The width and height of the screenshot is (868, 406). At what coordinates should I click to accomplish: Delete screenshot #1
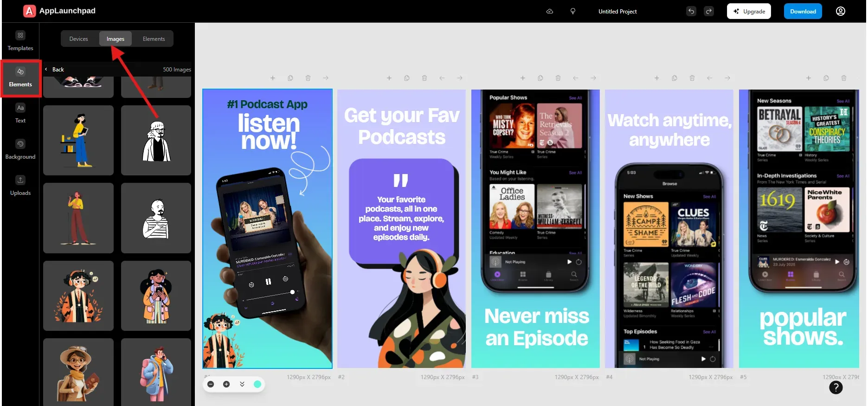click(x=308, y=78)
